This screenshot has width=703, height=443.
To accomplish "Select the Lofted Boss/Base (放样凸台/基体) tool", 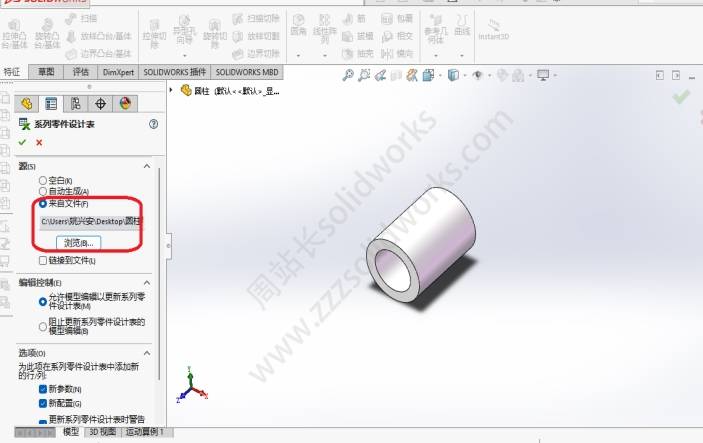I will point(99,36).
